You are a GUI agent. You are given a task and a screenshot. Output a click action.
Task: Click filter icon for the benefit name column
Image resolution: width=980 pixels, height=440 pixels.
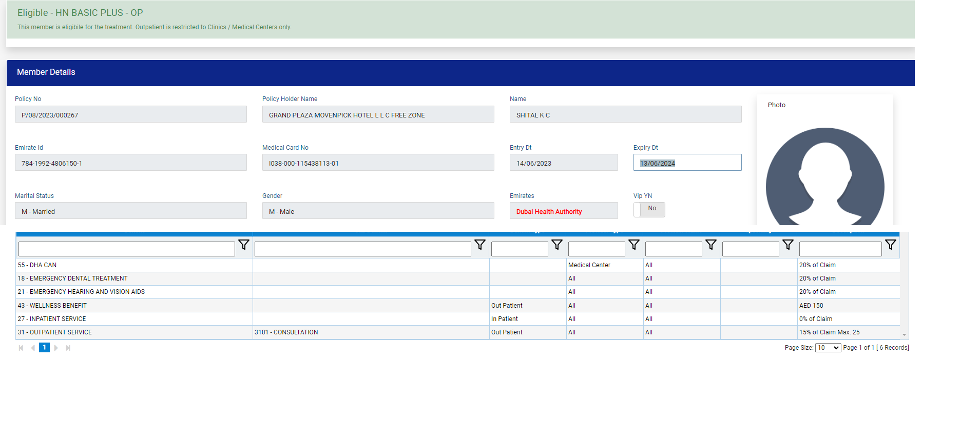(244, 245)
